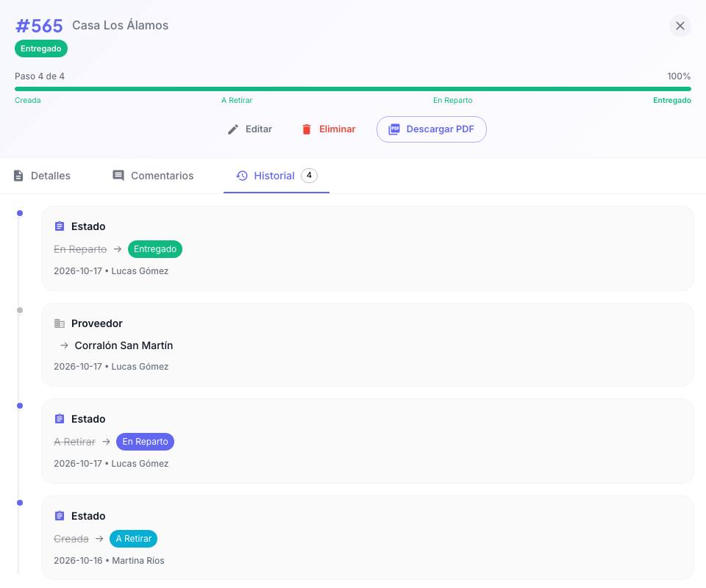Click the pencil edit icon

click(x=233, y=129)
